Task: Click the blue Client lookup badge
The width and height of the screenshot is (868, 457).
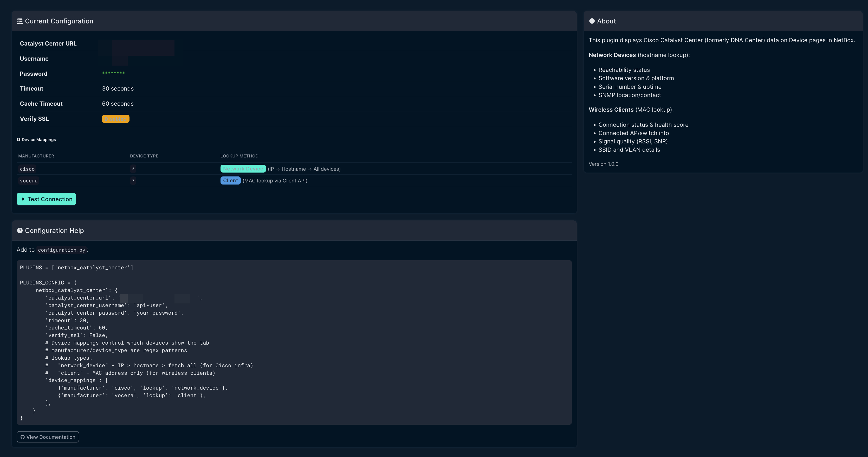Action: point(230,180)
